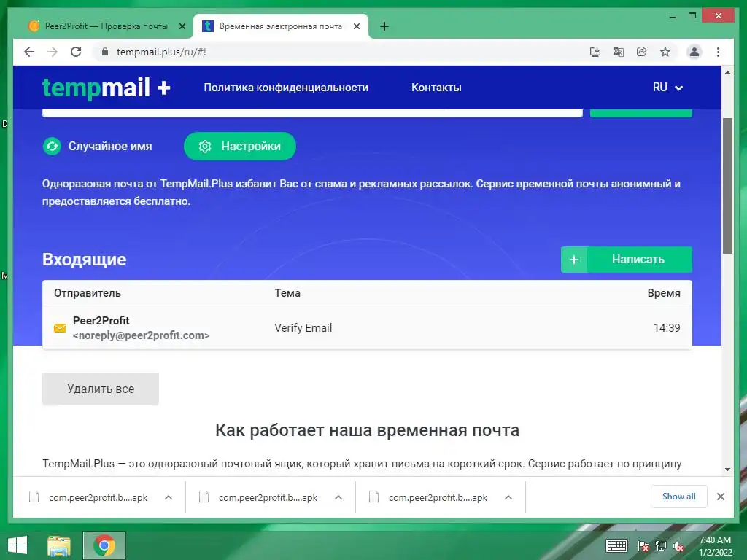
Task: Expand the second download's options chevron
Action: point(338,497)
